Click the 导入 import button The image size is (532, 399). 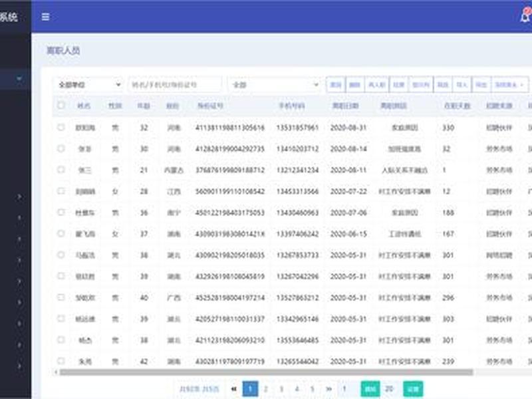pos(462,84)
